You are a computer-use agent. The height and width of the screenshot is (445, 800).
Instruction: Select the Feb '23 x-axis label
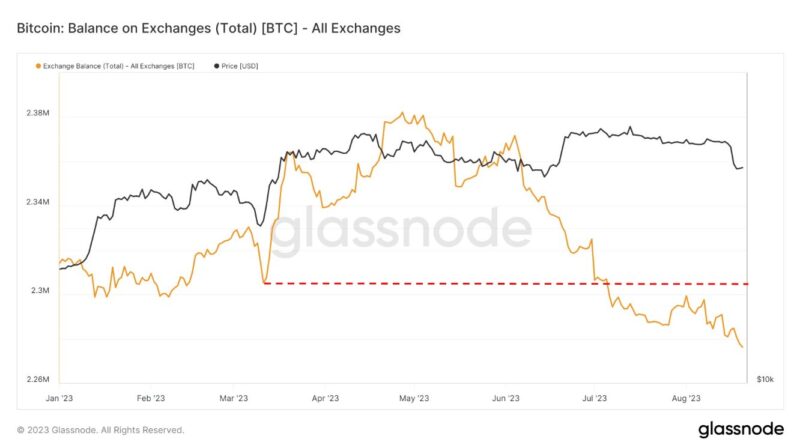point(150,397)
